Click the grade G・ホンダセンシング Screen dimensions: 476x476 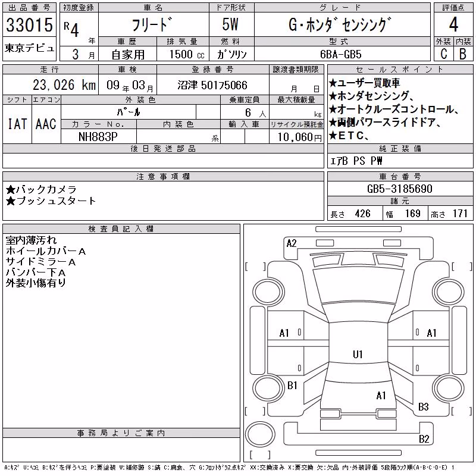pos(340,24)
